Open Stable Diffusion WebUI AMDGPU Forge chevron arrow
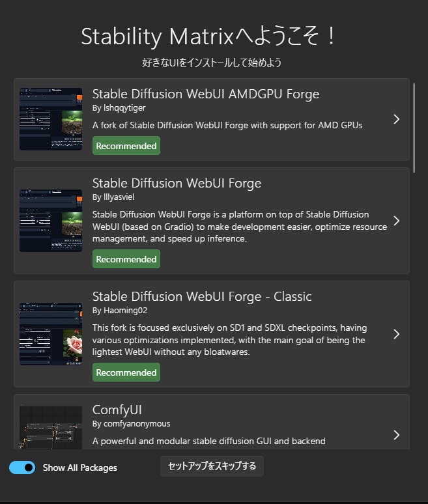428x504 pixels. 397,119
